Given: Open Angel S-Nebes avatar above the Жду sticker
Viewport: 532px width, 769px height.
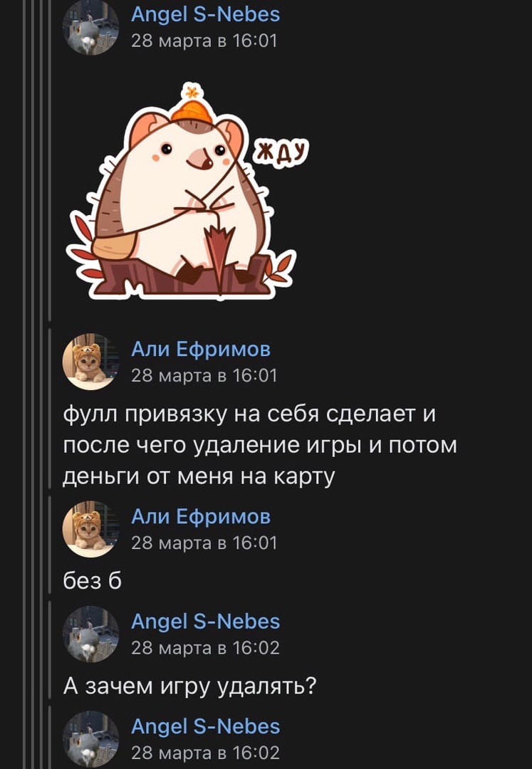Looking at the screenshot, I should click(90, 28).
